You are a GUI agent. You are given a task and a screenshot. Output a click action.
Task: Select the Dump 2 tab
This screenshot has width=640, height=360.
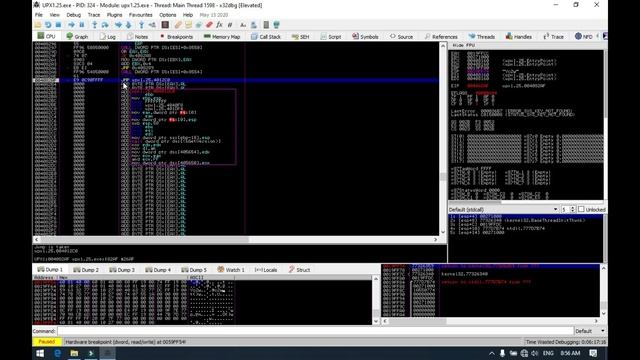[x=86, y=270]
